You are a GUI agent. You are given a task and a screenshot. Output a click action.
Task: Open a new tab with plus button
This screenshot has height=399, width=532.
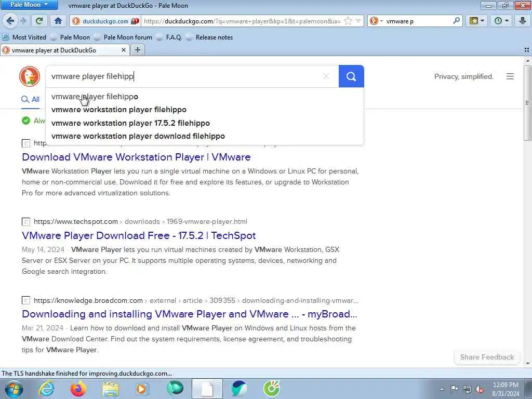pos(137,50)
